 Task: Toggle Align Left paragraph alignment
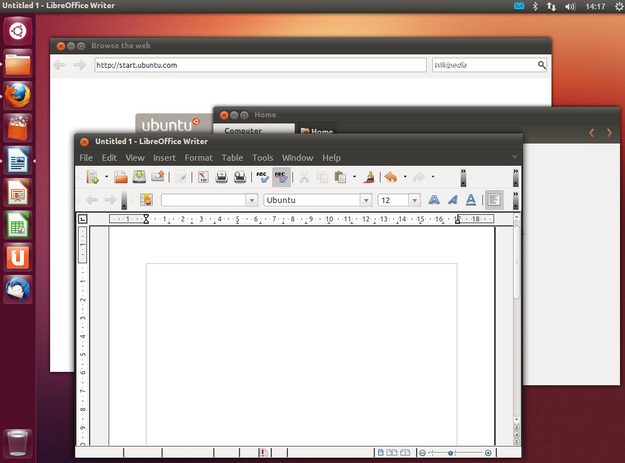point(494,200)
